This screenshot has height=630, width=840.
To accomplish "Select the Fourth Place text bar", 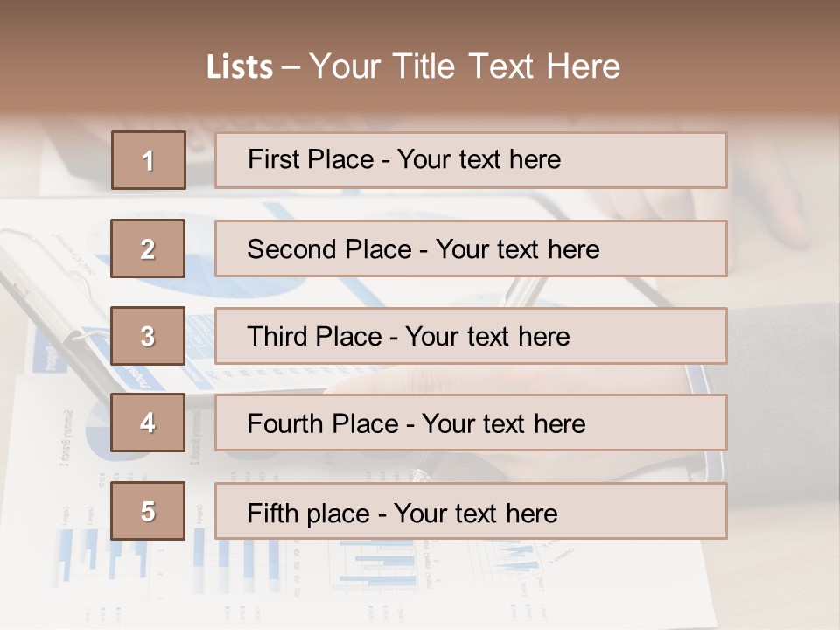I will click(471, 423).
